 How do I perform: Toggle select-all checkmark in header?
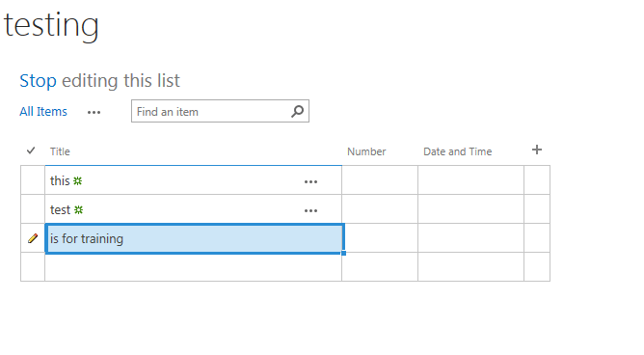pyautogui.click(x=31, y=150)
